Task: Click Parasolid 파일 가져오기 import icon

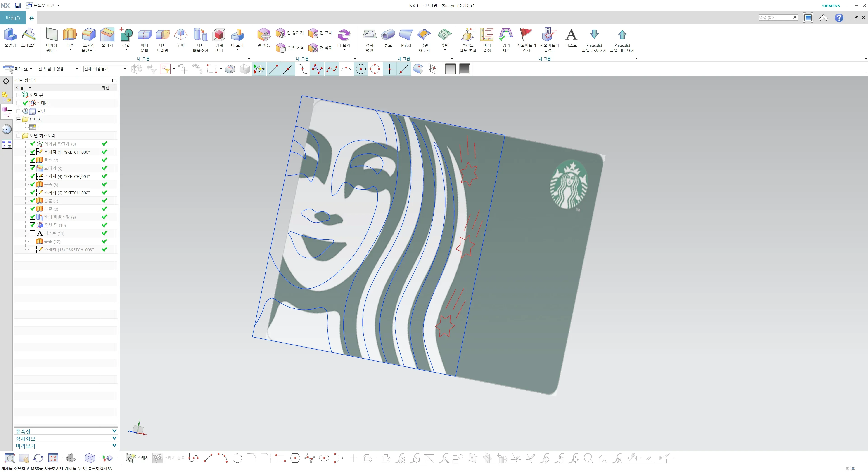Action: pyautogui.click(x=594, y=35)
